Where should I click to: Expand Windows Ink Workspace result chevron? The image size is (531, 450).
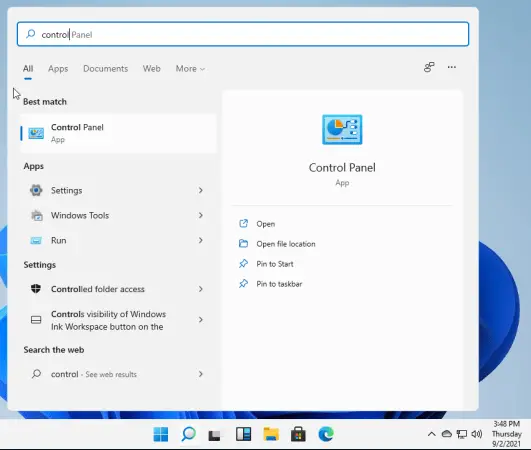(x=200, y=320)
